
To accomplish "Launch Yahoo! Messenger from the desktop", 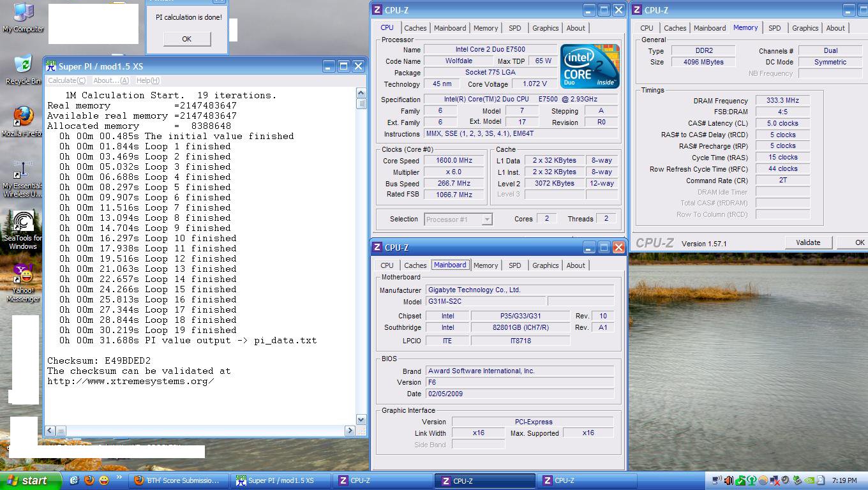I will point(23,283).
